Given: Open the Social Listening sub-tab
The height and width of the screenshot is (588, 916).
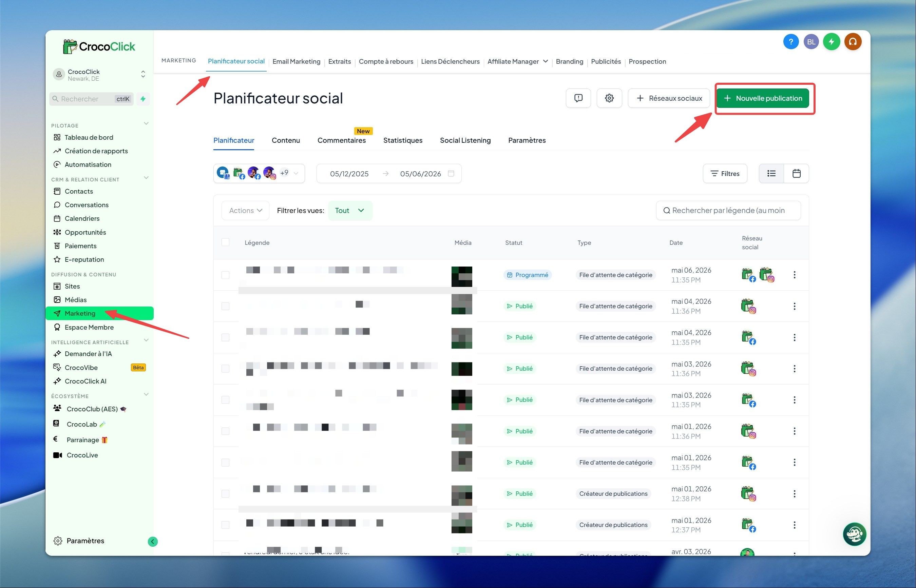Looking at the screenshot, I should (465, 140).
